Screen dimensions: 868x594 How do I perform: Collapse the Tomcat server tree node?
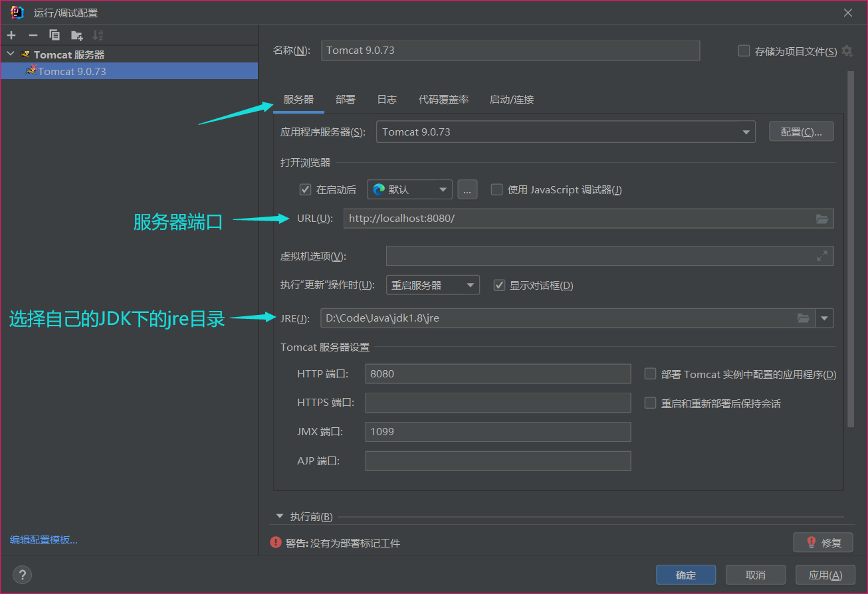coord(10,54)
